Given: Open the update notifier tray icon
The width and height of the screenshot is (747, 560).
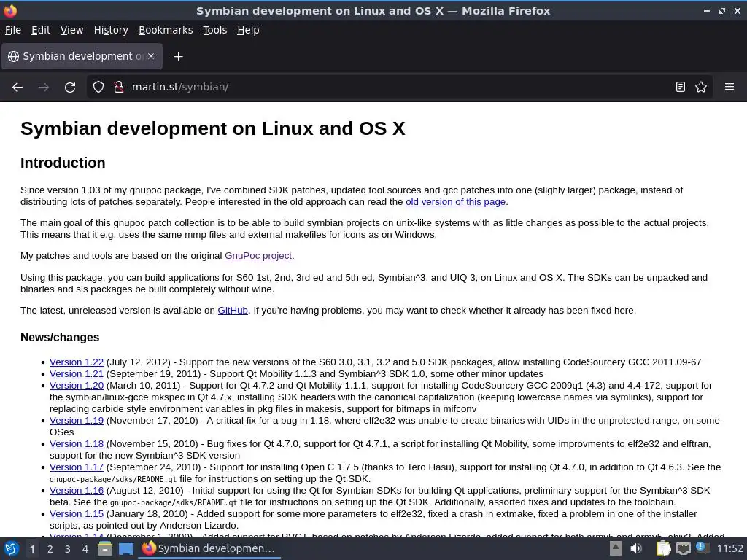Looking at the screenshot, I should pyautogui.click(x=703, y=548).
